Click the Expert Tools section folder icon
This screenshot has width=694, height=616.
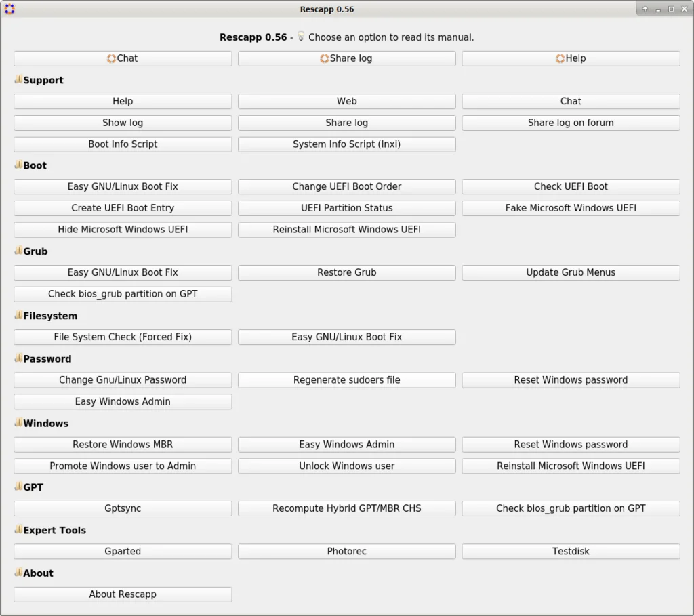coord(18,529)
